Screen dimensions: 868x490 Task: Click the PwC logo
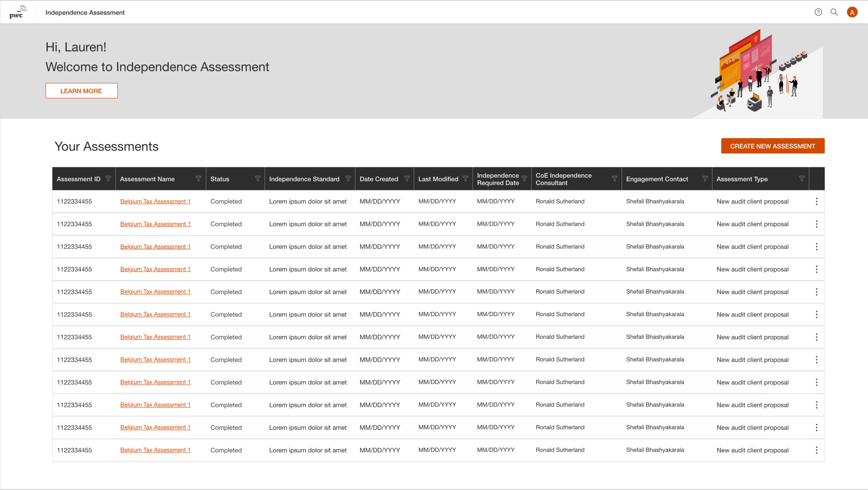(x=18, y=12)
